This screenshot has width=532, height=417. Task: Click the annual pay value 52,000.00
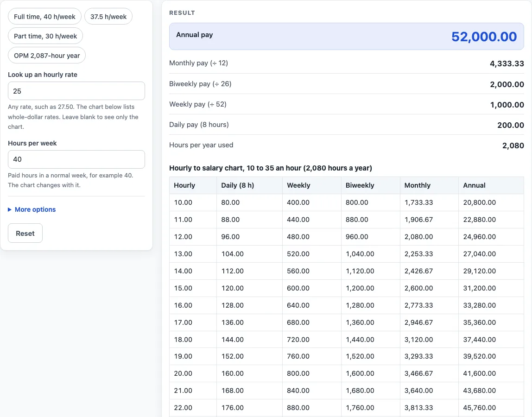(484, 37)
